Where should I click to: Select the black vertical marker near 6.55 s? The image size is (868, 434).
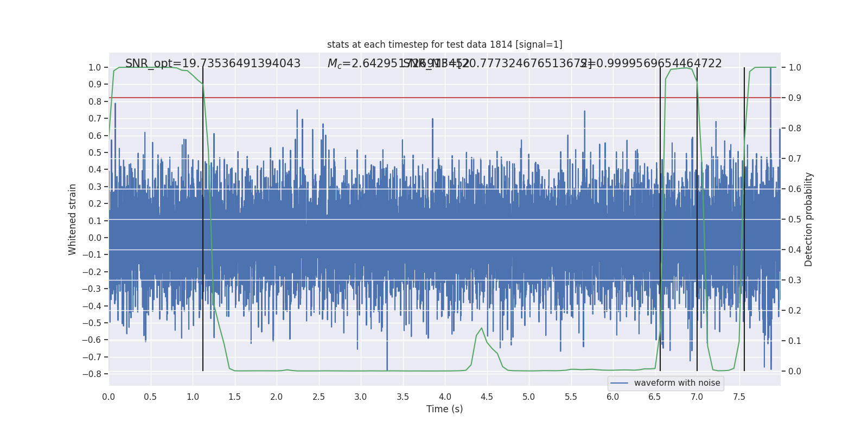pyautogui.click(x=660, y=217)
